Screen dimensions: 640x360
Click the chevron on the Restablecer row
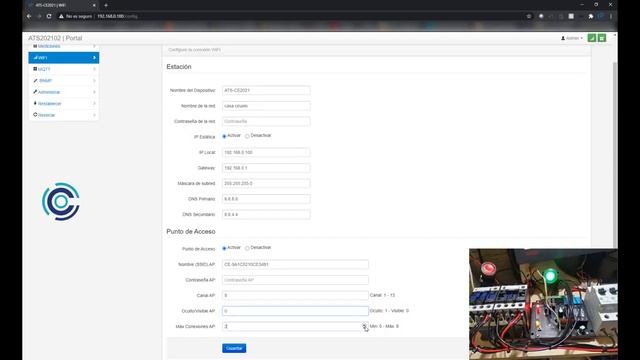click(94, 103)
